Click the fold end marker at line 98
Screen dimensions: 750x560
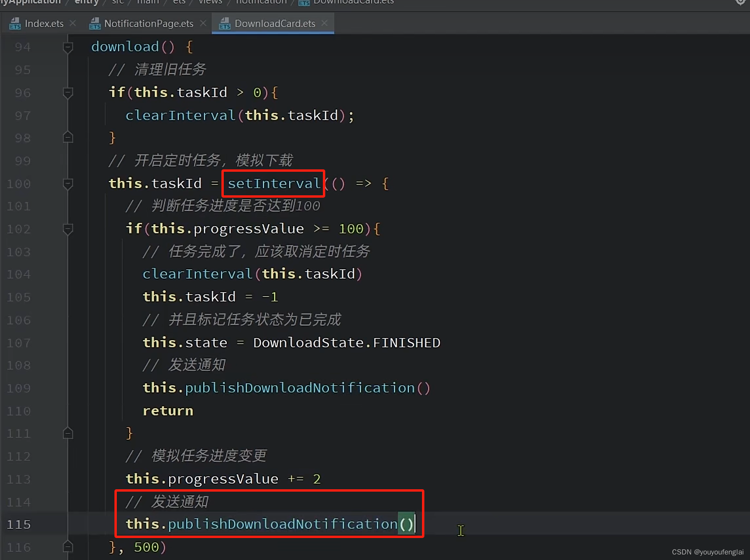(x=68, y=137)
